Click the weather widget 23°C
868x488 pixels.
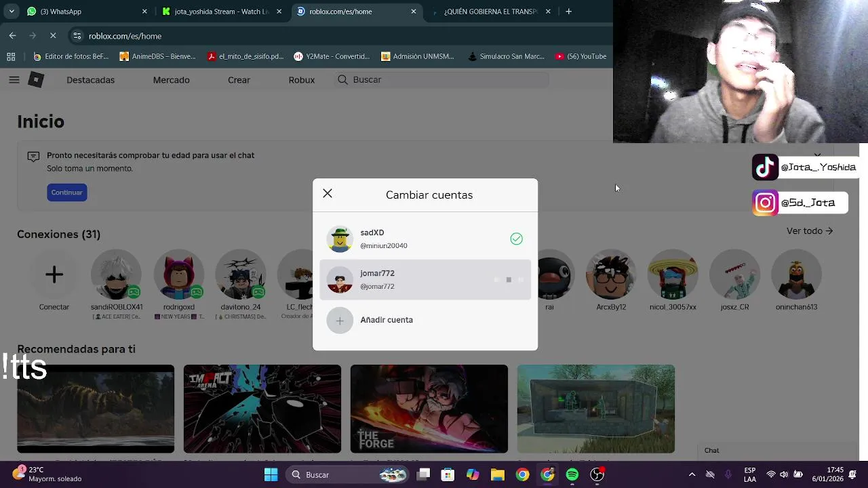tap(47, 474)
